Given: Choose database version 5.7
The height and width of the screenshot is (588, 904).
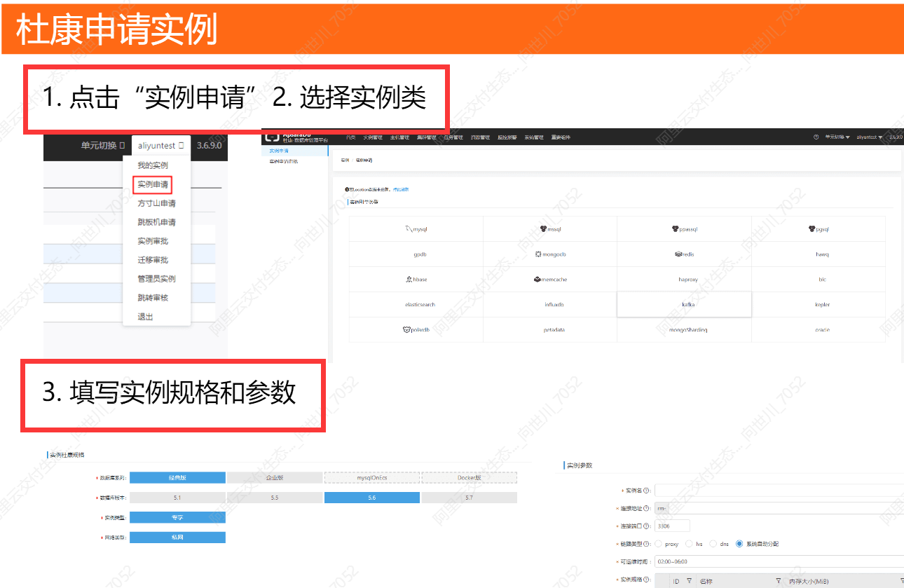Looking at the screenshot, I should 470,498.
